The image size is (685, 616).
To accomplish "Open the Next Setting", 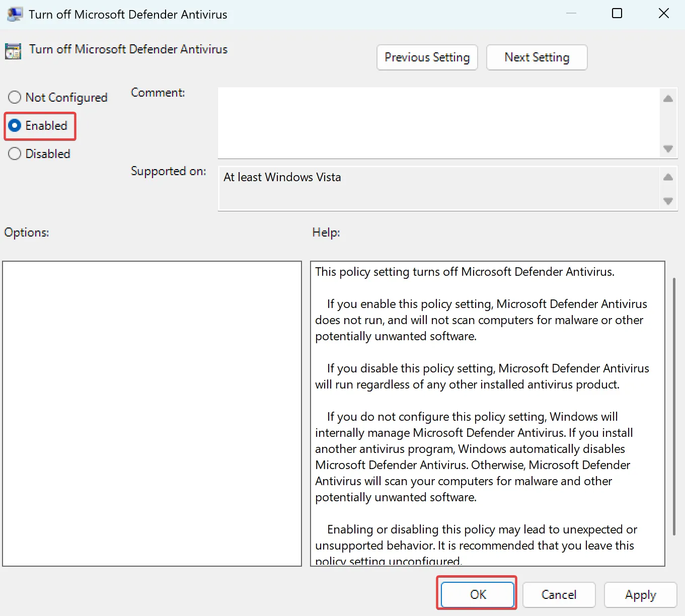I will pyautogui.click(x=537, y=57).
